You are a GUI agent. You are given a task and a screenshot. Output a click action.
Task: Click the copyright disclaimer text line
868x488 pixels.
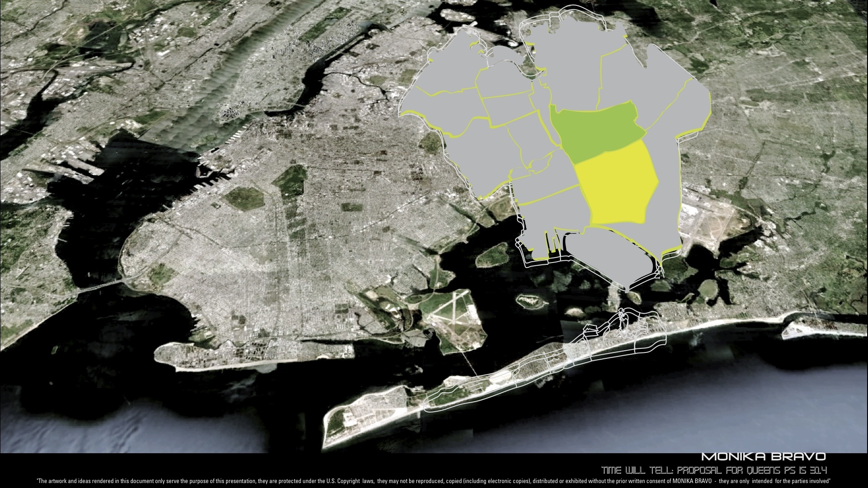point(434,482)
